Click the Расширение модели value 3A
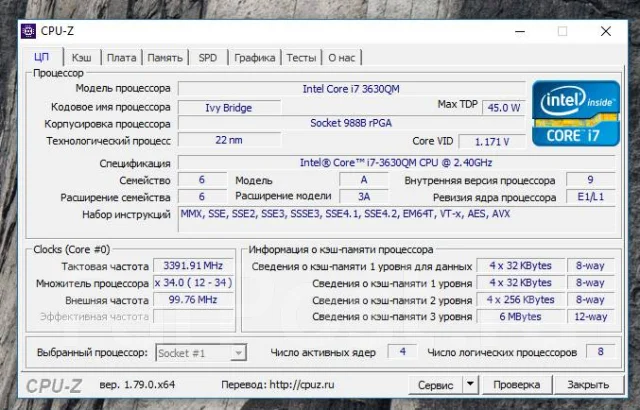Image resolution: width=640 pixels, height=410 pixels. tap(364, 197)
